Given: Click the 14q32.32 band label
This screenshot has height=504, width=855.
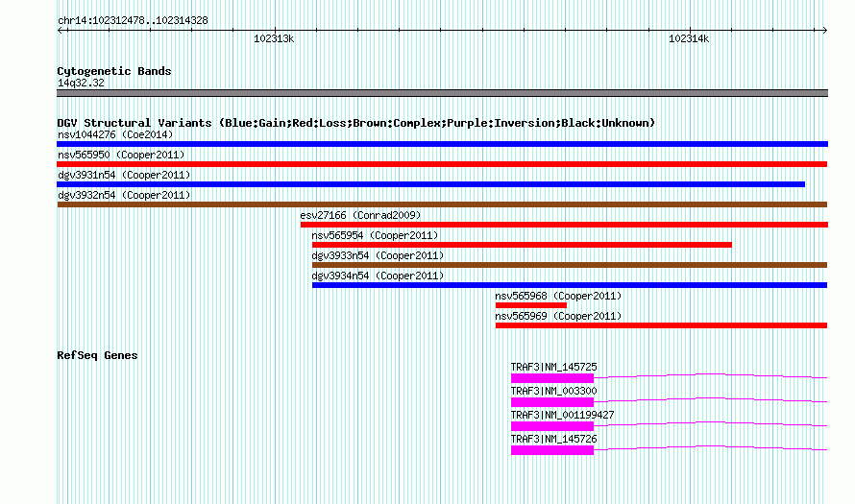Looking at the screenshot, I should click(x=81, y=83).
